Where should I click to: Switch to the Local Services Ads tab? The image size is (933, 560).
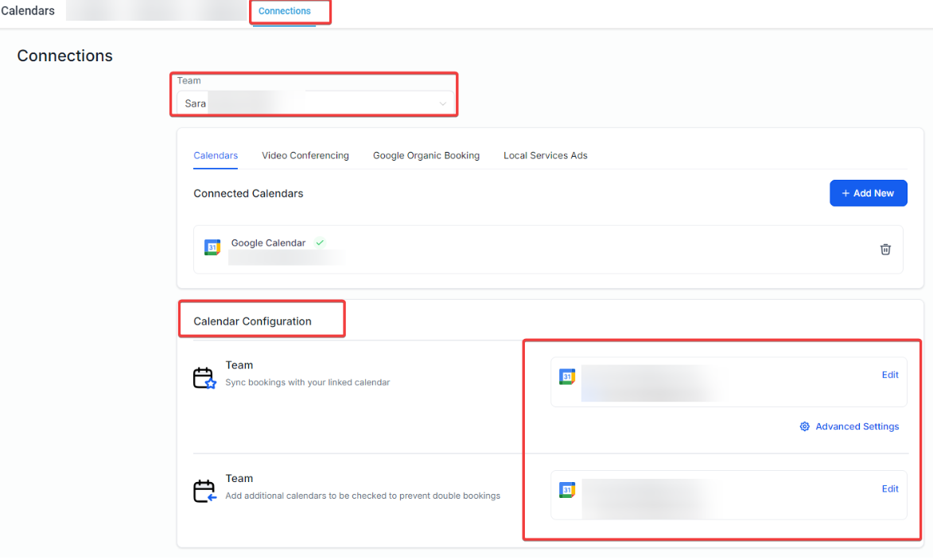click(x=546, y=155)
